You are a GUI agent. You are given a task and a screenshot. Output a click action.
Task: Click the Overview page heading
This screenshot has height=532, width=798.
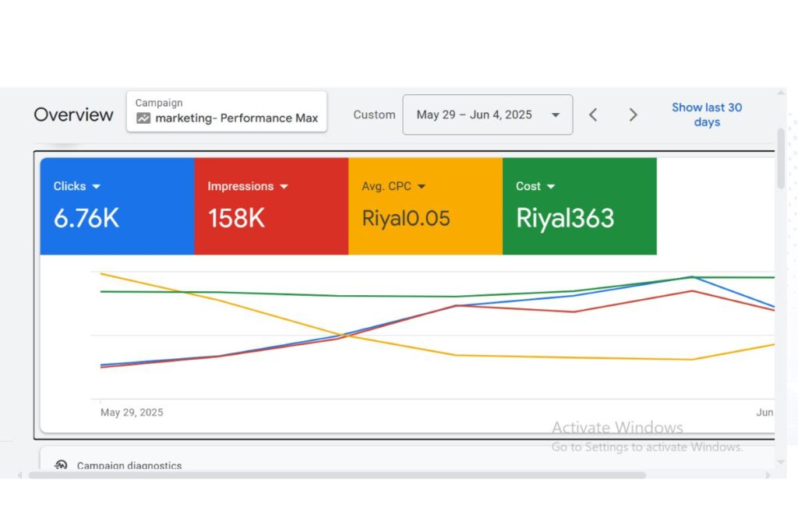coord(73,115)
